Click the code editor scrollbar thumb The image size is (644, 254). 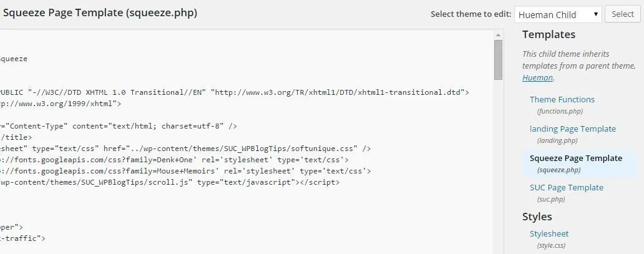498,59
